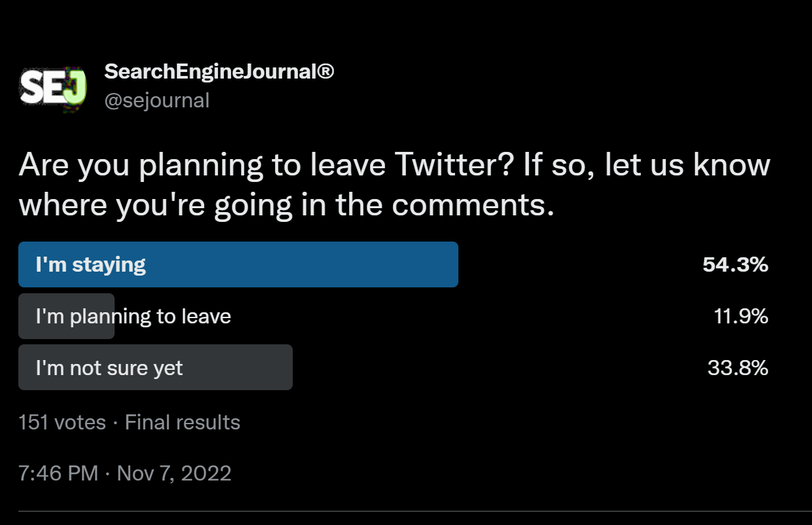This screenshot has width=812, height=525.
Task: Click the I'm staying option label
Action: pos(90,264)
